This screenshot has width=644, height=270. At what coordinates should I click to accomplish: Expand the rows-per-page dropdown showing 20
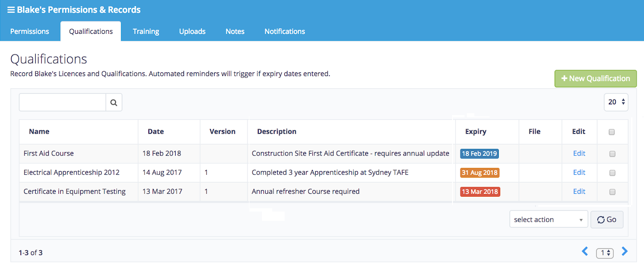click(x=616, y=102)
